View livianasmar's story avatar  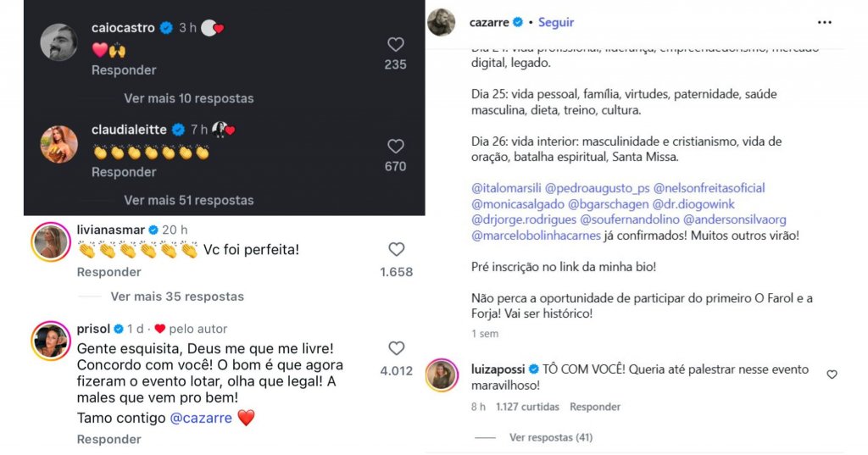click(51, 242)
